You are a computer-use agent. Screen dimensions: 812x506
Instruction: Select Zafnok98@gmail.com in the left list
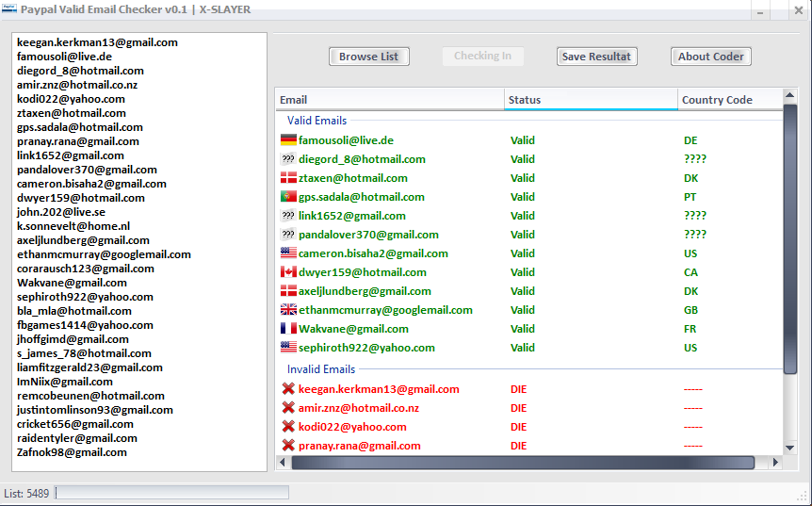72,452
